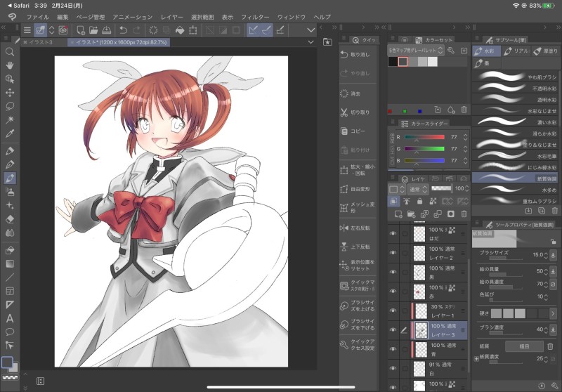The width and height of the screenshot is (562, 392).
Task: Select the Eyedropper tool
Action: pyautogui.click(x=10, y=133)
